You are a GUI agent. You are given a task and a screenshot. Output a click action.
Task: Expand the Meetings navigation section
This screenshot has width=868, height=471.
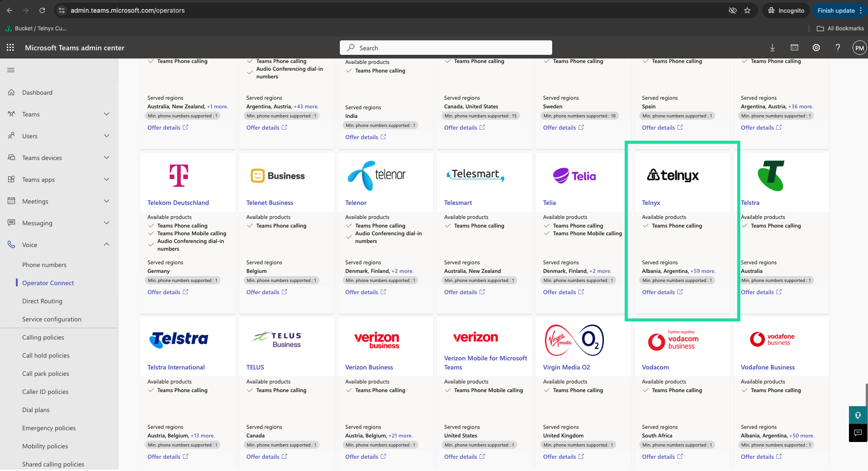(59, 201)
